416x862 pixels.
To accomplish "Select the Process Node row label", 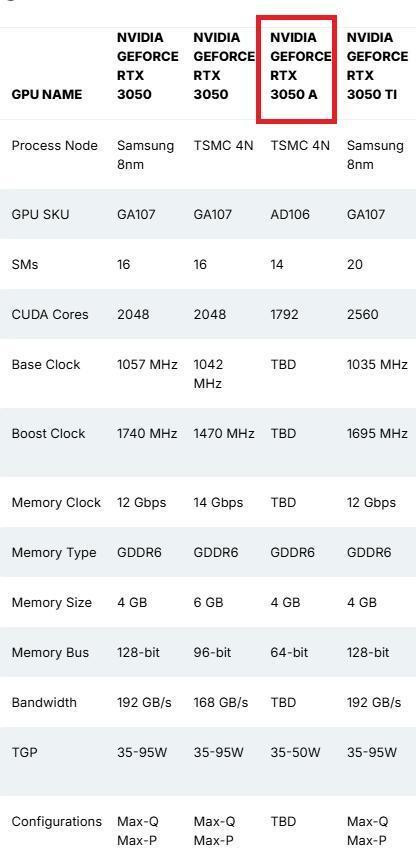I will (x=54, y=146).
